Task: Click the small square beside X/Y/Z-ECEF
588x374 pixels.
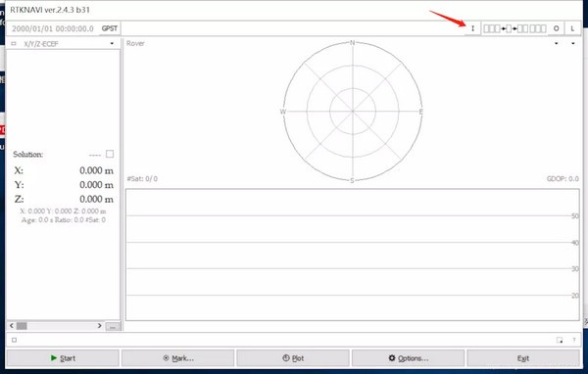Action: click(x=14, y=44)
